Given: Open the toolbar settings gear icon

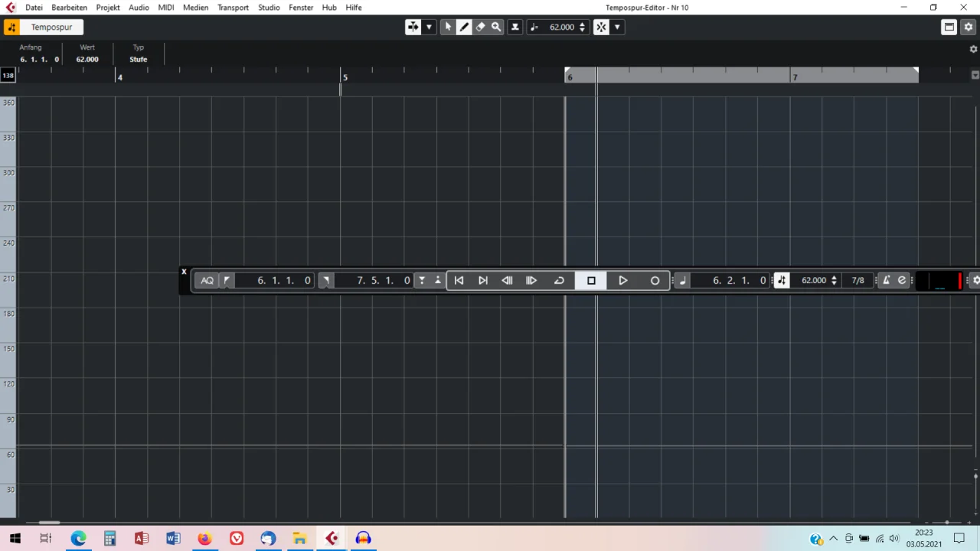Looking at the screenshot, I should click(969, 27).
